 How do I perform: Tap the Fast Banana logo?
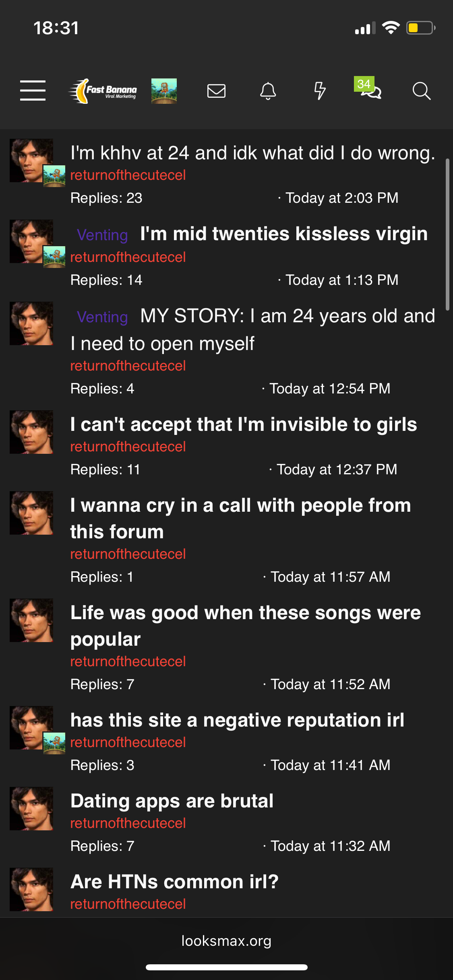point(103,91)
